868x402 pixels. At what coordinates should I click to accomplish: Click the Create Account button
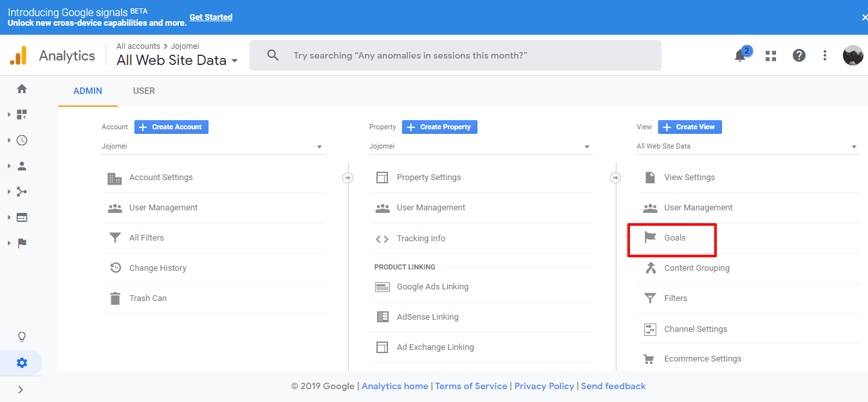[x=171, y=127]
